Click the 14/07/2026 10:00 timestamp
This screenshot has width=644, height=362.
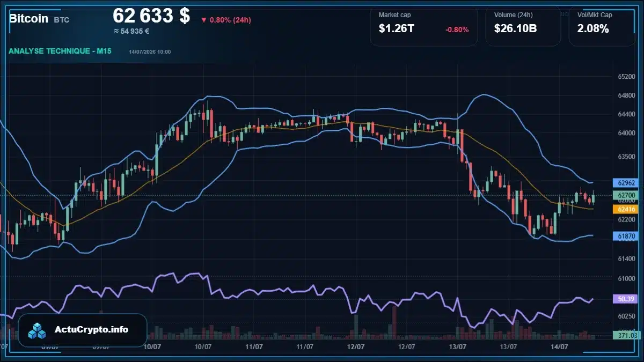150,51
